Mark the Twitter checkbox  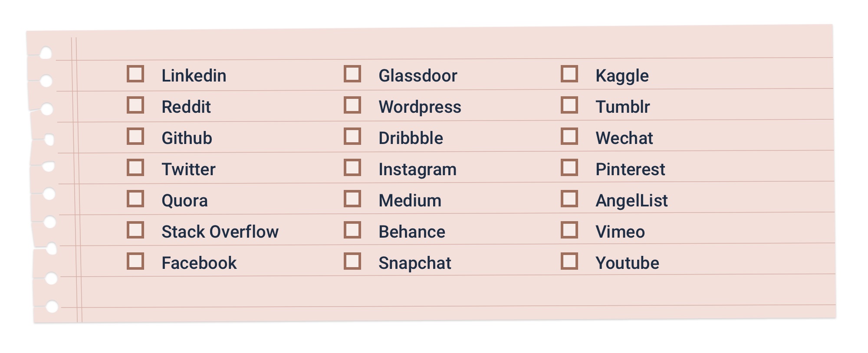point(135,167)
